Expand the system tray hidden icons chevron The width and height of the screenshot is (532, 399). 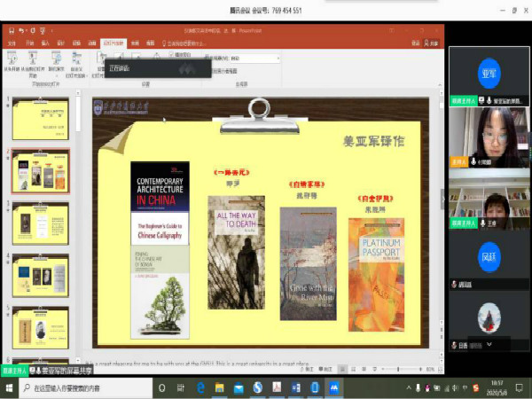[x=409, y=387]
